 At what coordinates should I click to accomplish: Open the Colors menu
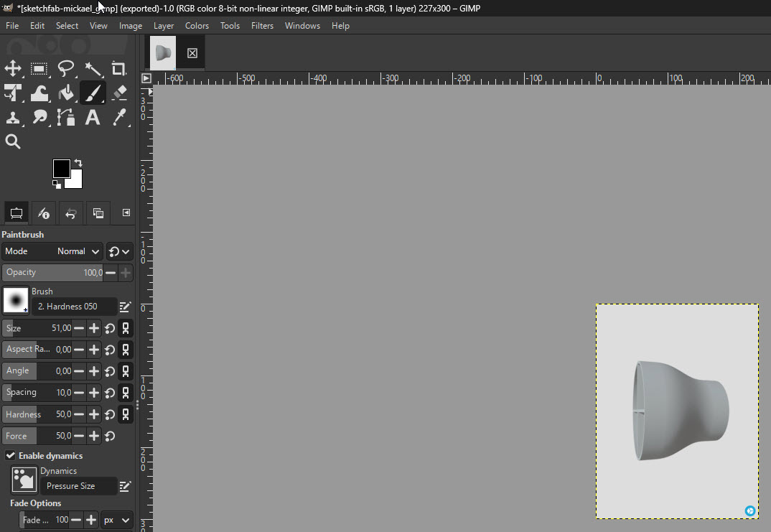197,25
